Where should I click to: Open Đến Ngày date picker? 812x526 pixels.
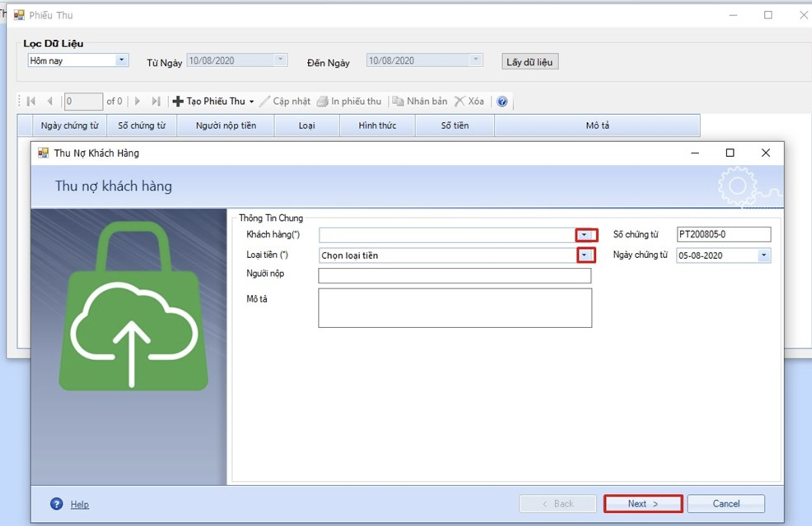click(476, 60)
